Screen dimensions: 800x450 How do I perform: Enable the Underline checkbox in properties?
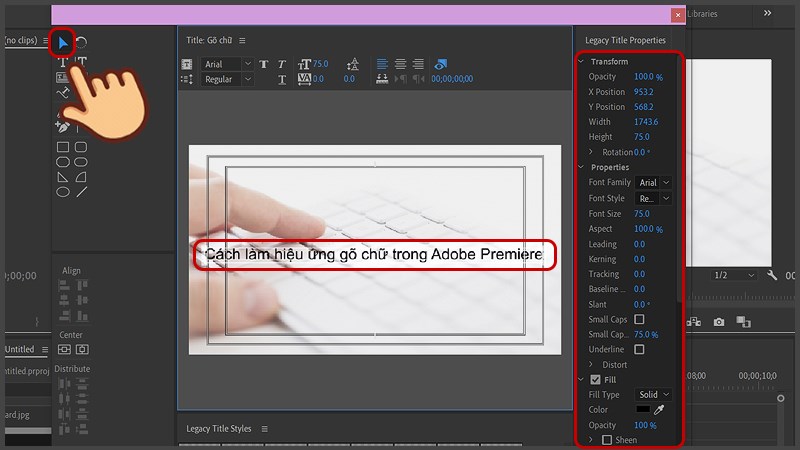[x=639, y=349]
